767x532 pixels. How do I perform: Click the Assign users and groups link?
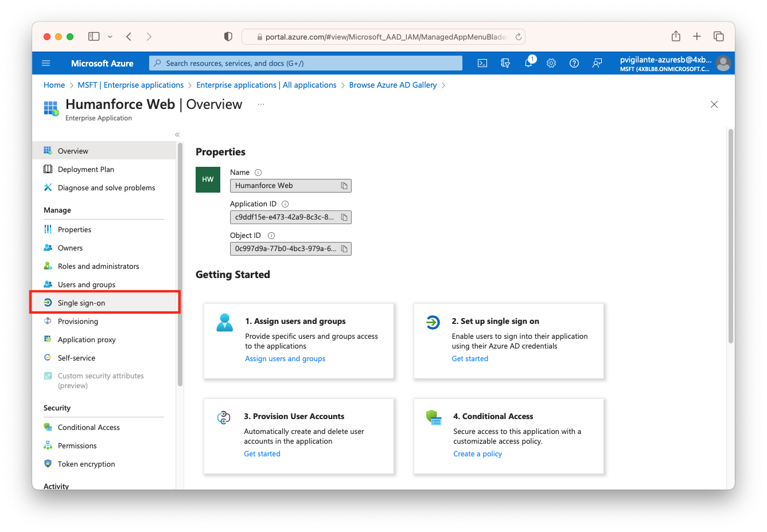285,358
